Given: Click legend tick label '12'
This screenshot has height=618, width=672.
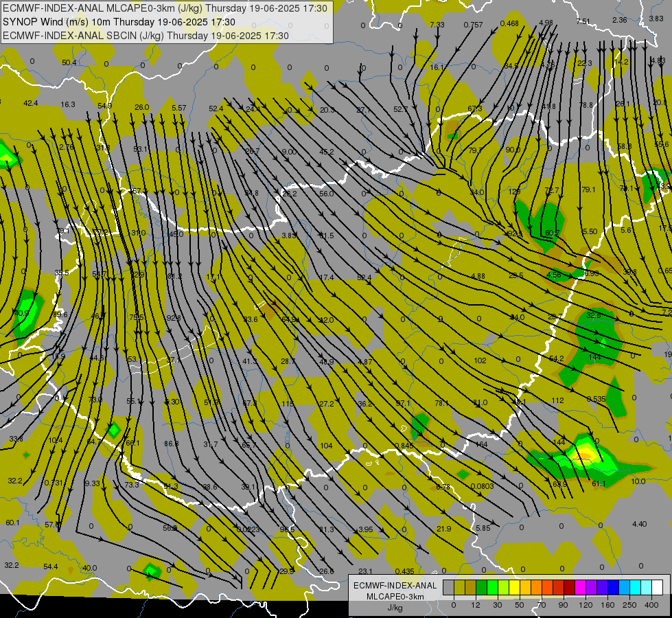Looking at the screenshot, I should 476,605.
